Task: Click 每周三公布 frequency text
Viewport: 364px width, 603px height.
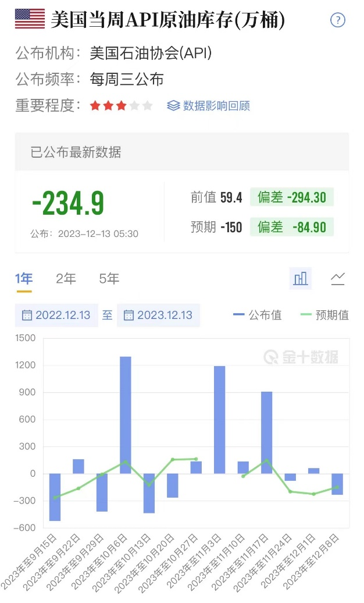Action: [127, 79]
